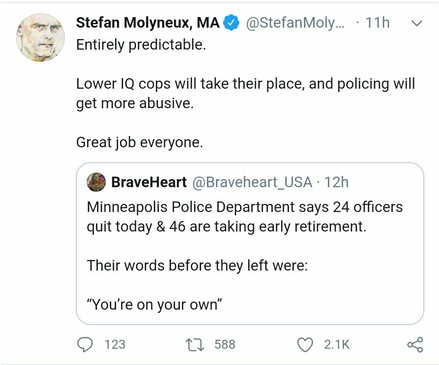
Task: Click the blue verified badge
Action: coord(231,23)
